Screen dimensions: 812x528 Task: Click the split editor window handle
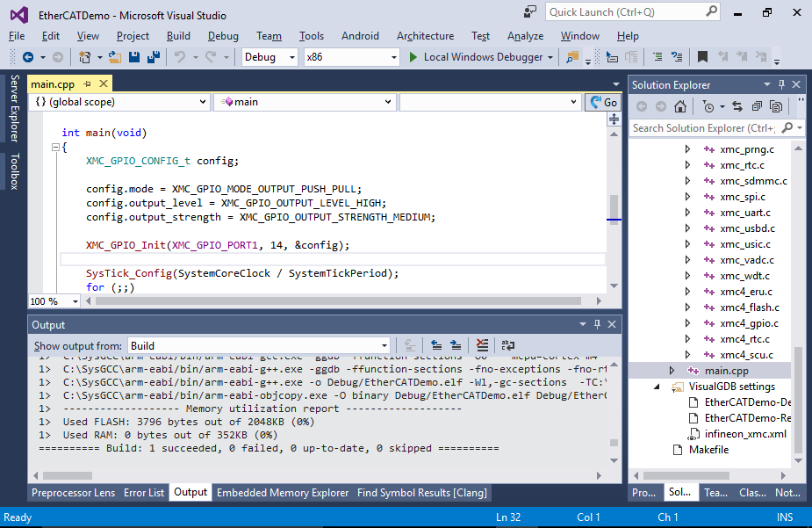[x=614, y=119]
